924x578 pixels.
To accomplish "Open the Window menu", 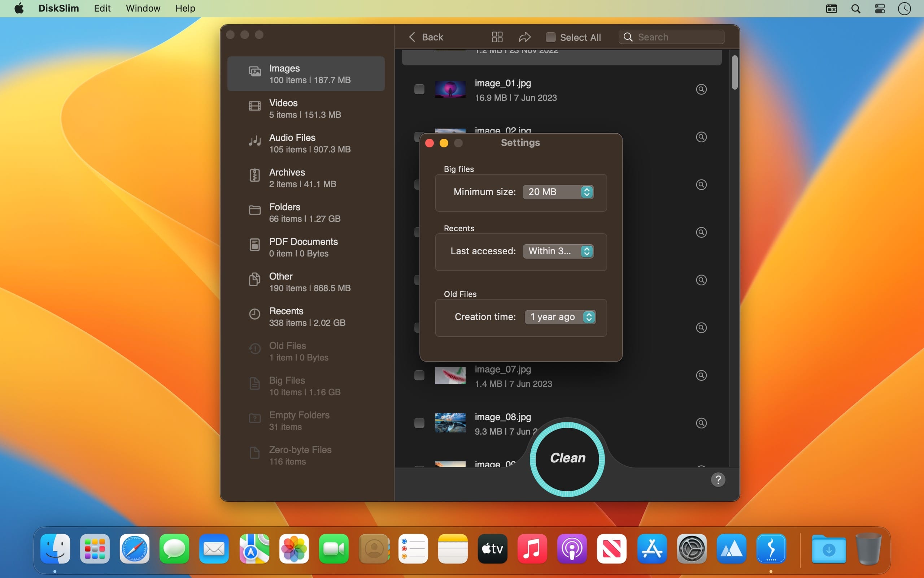I will [x=143, y=8].
